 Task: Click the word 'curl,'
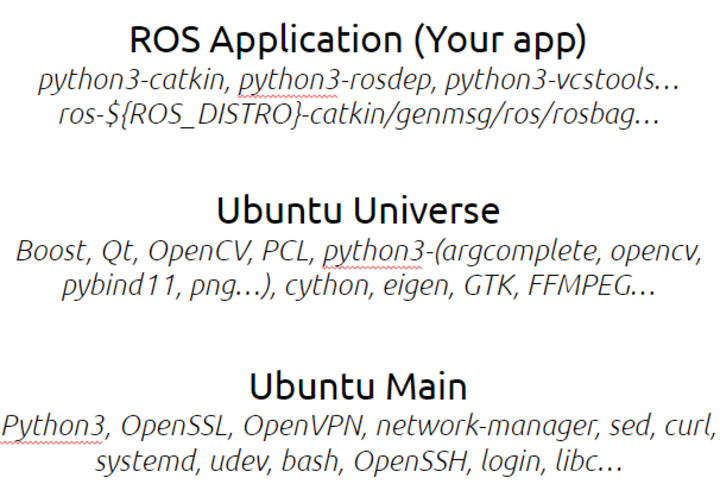coord(690,426)
